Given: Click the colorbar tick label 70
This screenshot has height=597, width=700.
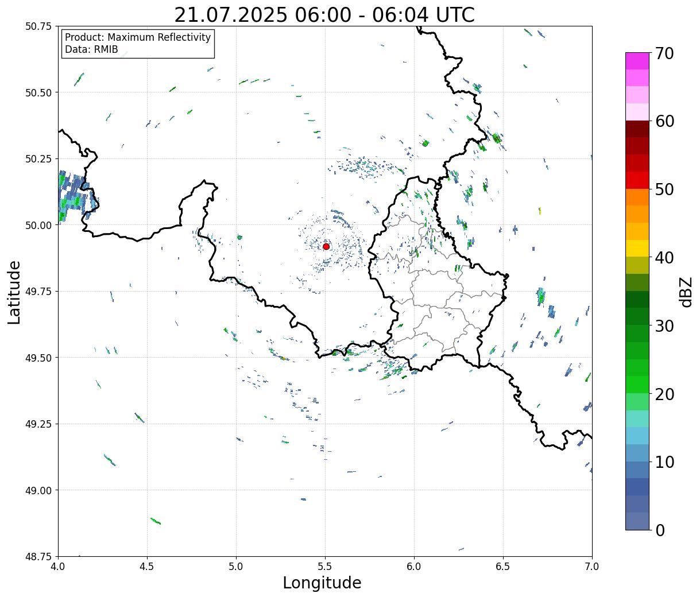Looking at the screenshot, I should click(x=664, y=53).
